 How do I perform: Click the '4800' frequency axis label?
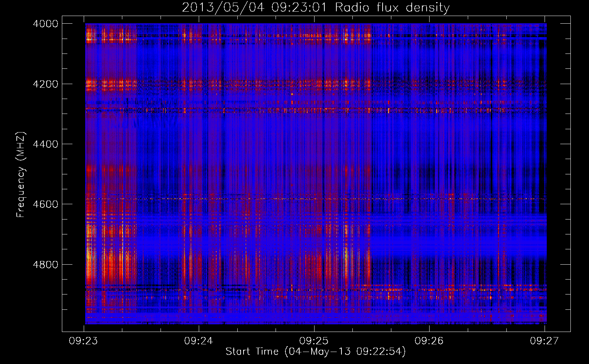(46, 265)
